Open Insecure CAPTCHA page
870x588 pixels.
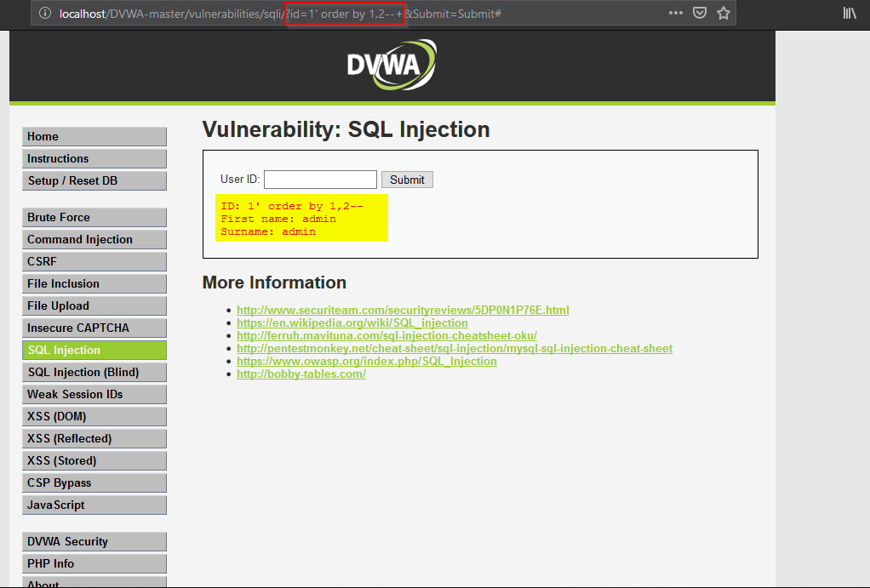click(x=94, y=328)
